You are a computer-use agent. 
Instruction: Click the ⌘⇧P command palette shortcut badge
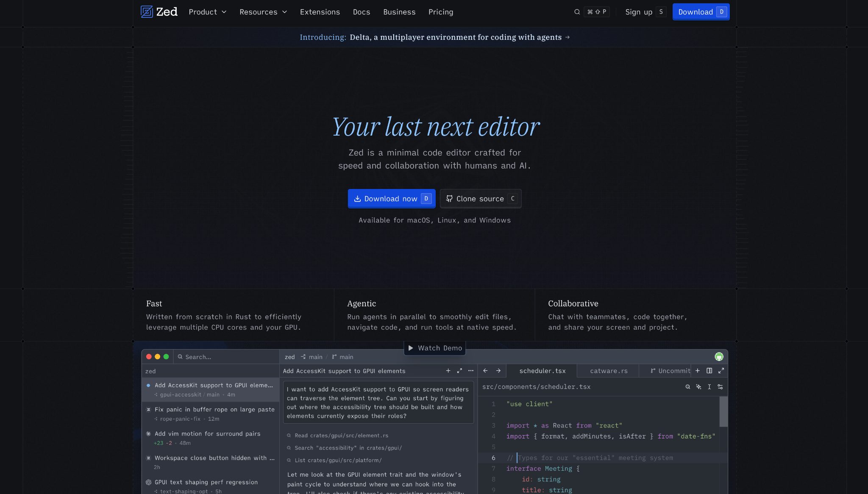tap(597, 12)
